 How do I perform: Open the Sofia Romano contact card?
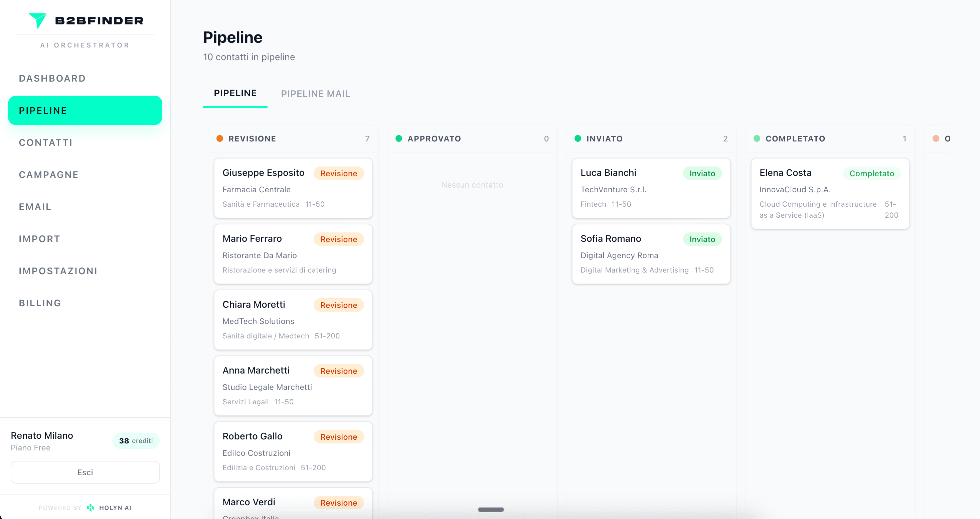651,254
